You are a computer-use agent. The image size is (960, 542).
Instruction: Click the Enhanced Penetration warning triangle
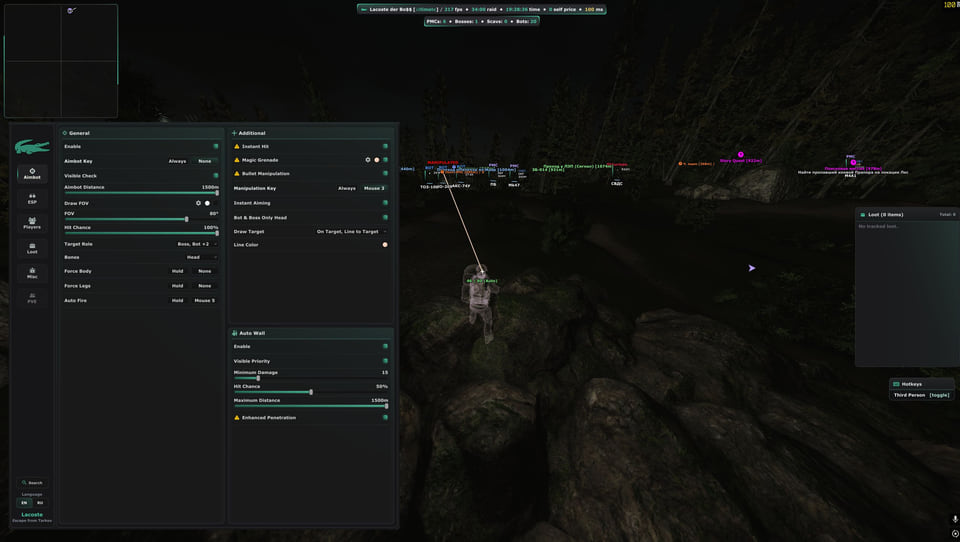pyautogui.click(x=237, y=418)
